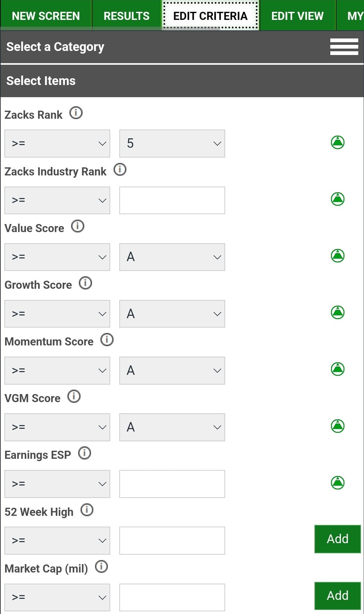Open the EDIT VIEW tab
The height and width of the screenshot is (614, 364).
tap(298, 15)
